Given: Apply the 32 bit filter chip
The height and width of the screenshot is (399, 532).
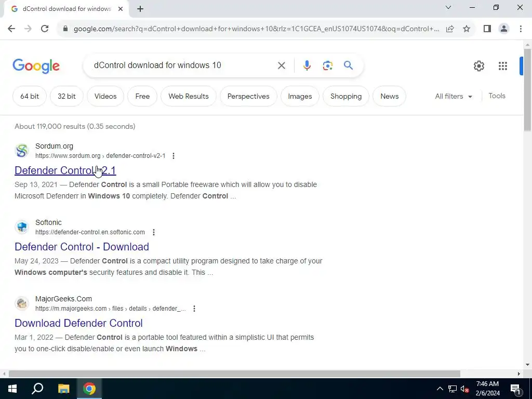Looking at the screenshot, I should [66, 96].
